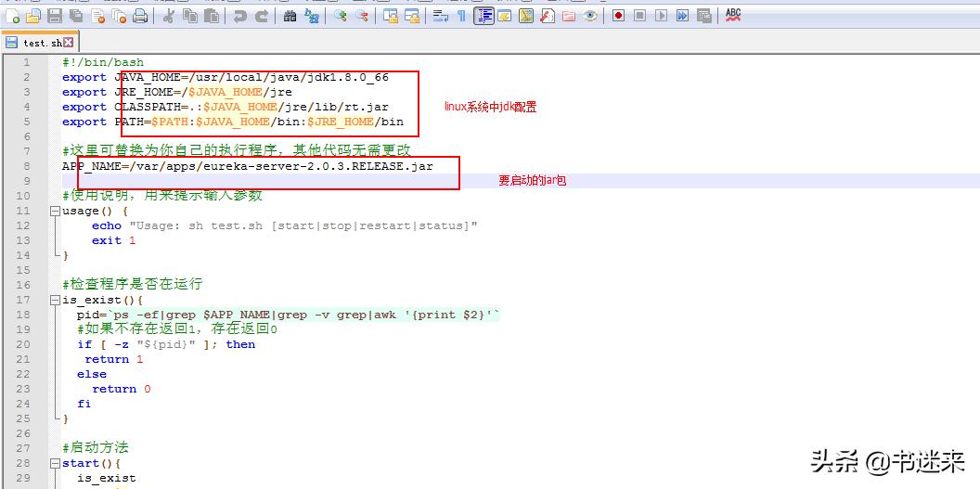
Task: Toggle show all characters pilcrow icon
Action: click(x=462, y=16)
